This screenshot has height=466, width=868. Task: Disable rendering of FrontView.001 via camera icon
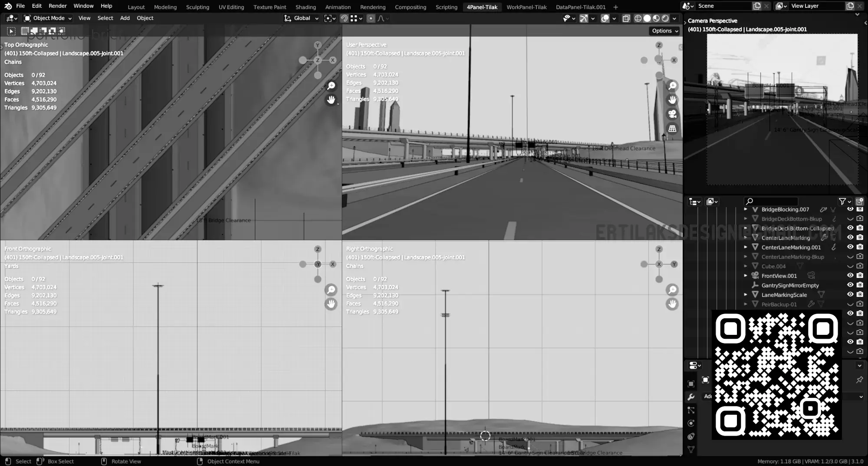[x=860, y=275]
